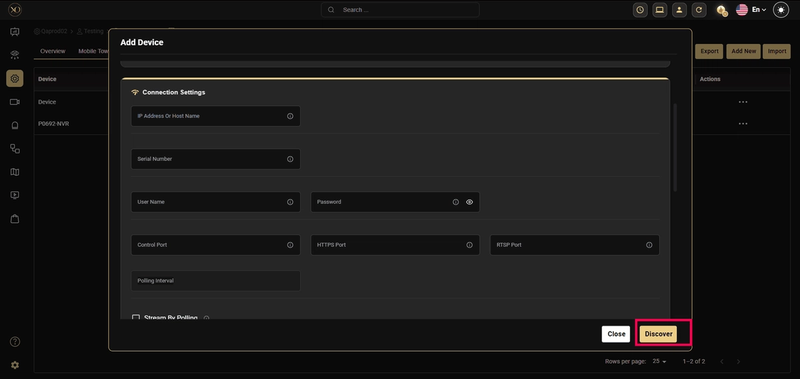Click the Export button

click(709, 51)
